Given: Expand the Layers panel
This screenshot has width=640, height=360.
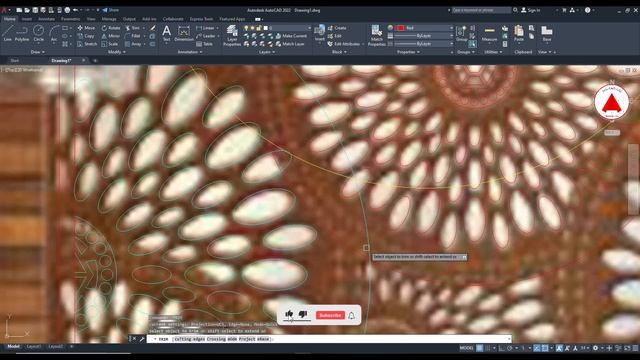Looking at the screenshot, I should [x=266, y=52].
